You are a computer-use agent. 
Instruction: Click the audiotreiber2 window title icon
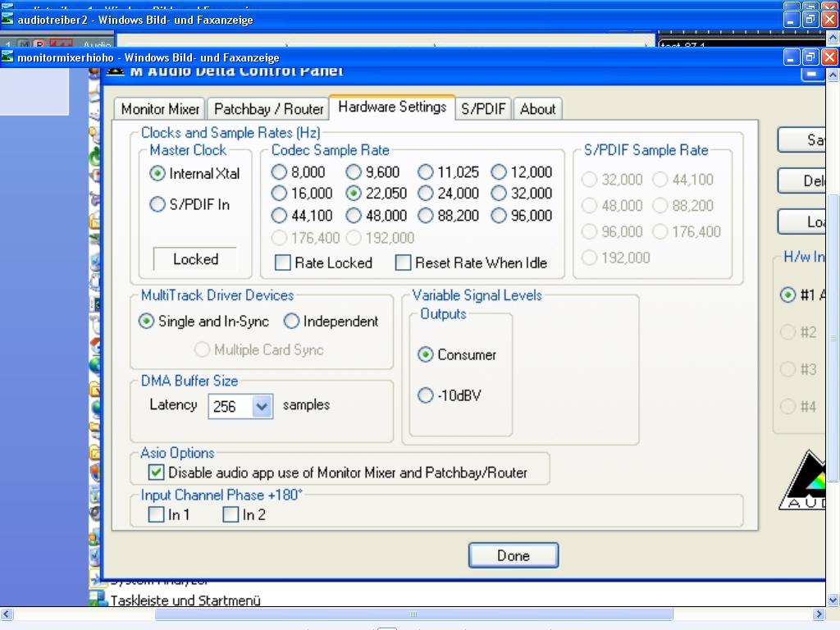tap(7, 20)
